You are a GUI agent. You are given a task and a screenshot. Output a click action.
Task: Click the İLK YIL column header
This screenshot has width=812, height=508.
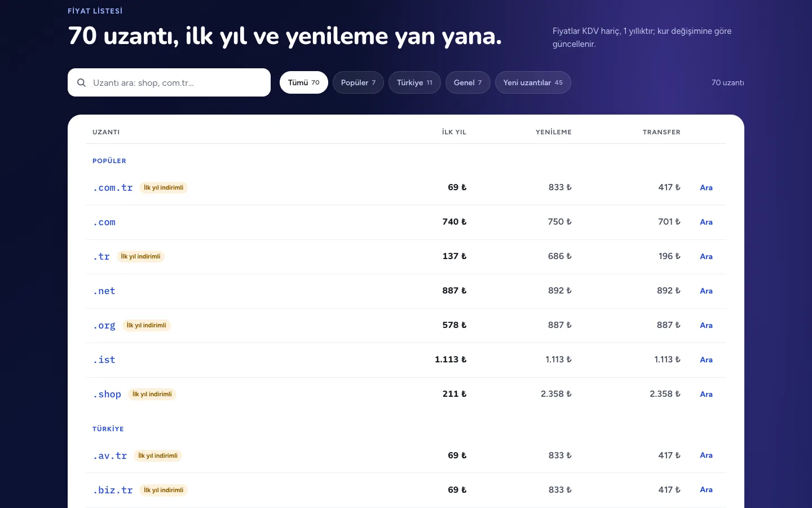(x=454, y=132)
